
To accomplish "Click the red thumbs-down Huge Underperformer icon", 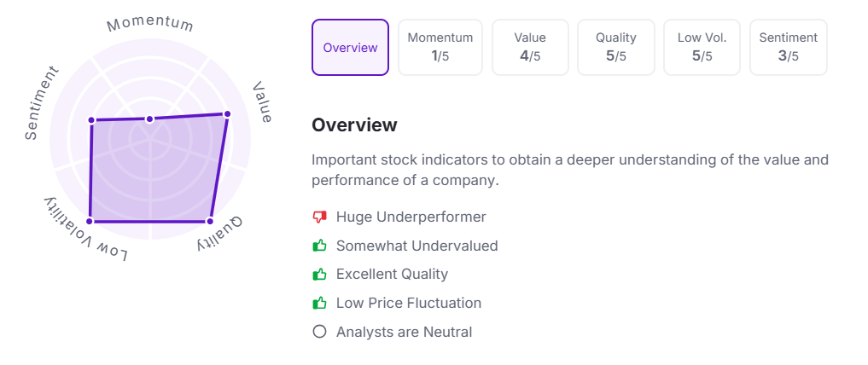I will tap(319, 217).
